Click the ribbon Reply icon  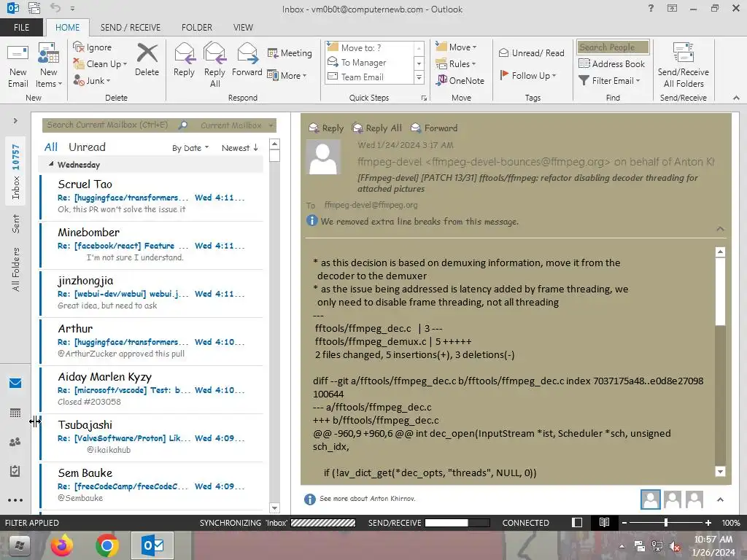point(184,53)
